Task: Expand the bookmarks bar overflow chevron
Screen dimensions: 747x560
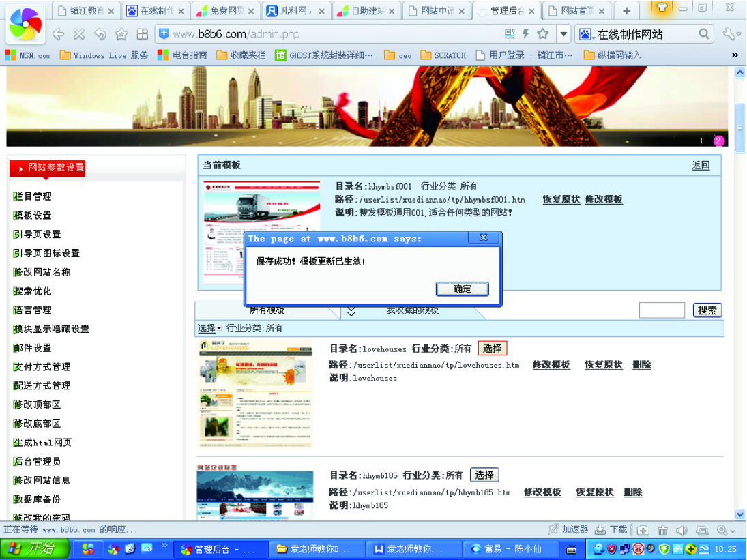Action: pos(735,55)
